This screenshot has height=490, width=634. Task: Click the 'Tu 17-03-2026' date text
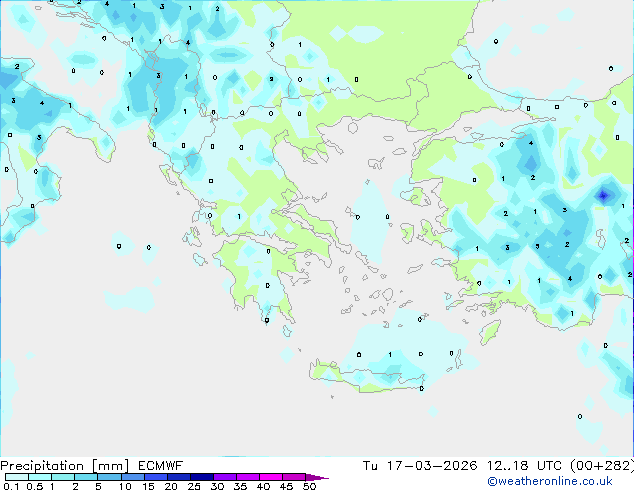[420, 466]
